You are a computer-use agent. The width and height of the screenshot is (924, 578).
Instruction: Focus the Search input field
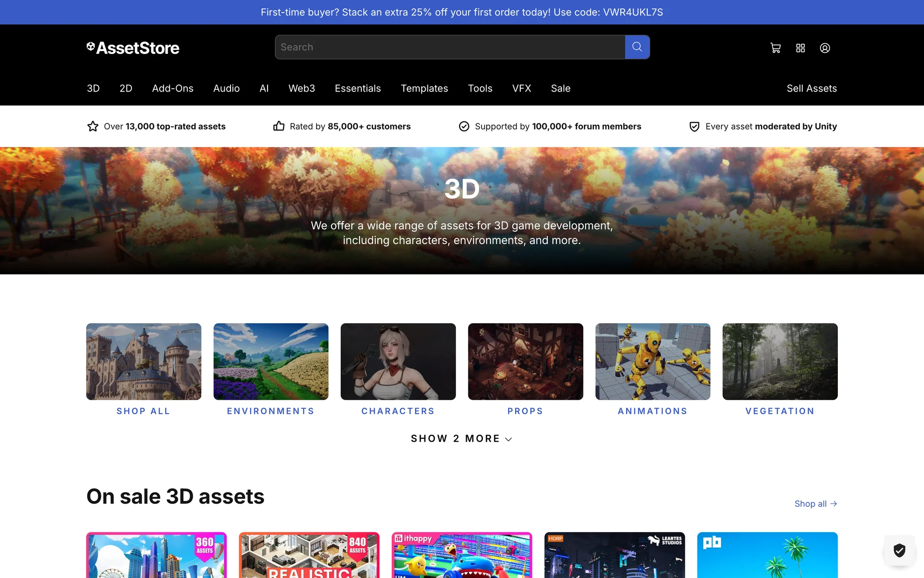[x=450, y=47]
